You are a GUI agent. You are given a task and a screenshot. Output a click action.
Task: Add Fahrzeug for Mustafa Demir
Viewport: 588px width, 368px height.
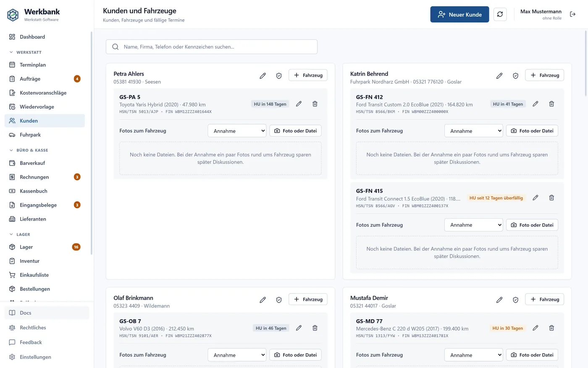pyautogui.click(x=545, y=299)
